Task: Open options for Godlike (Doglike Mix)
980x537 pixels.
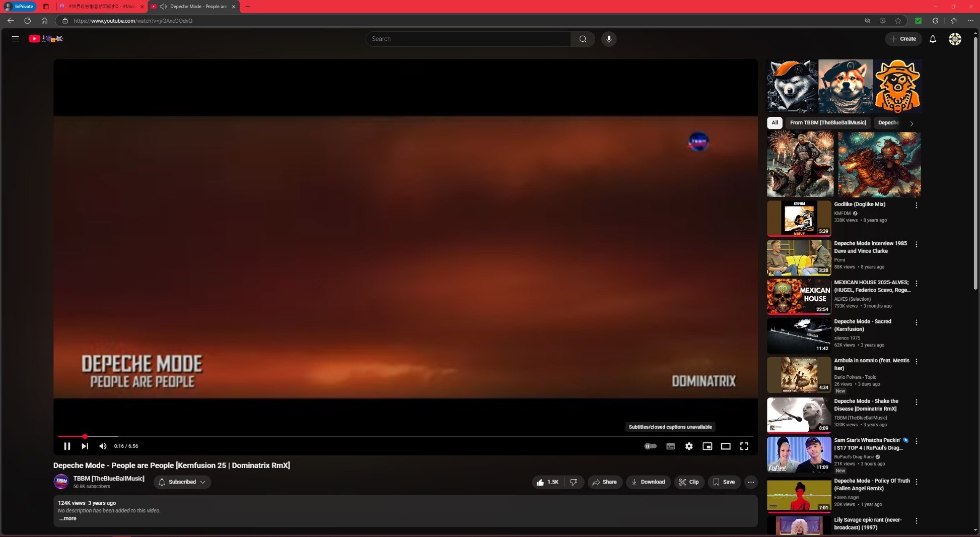Action: pos(916,206)
